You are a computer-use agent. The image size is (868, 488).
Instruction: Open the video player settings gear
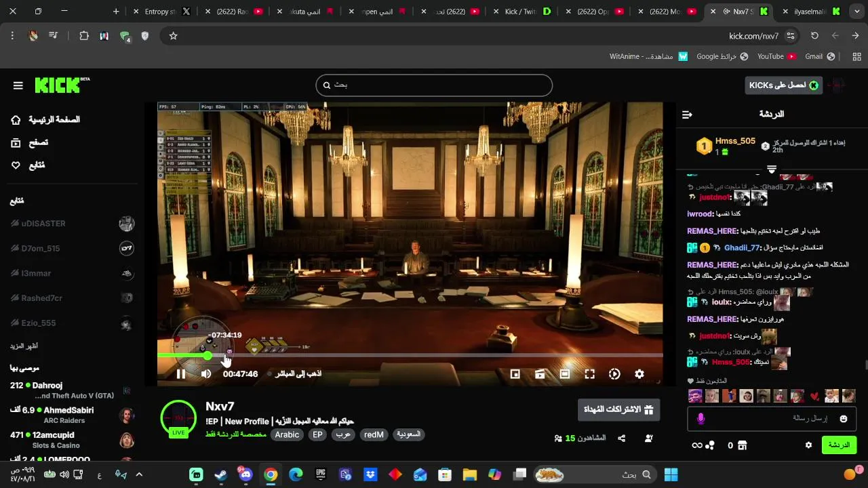coord(639,374)
